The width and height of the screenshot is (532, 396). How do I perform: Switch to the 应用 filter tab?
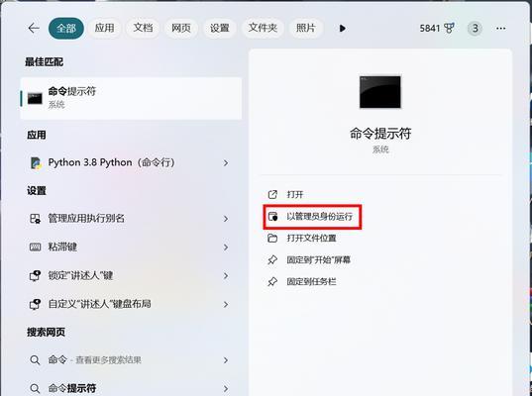click(104, 28)
